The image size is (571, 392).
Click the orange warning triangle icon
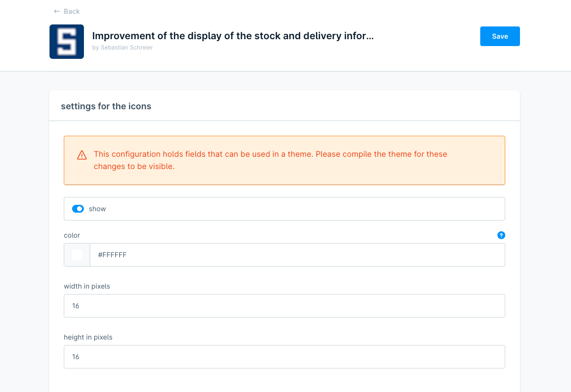tap(82, 155)
